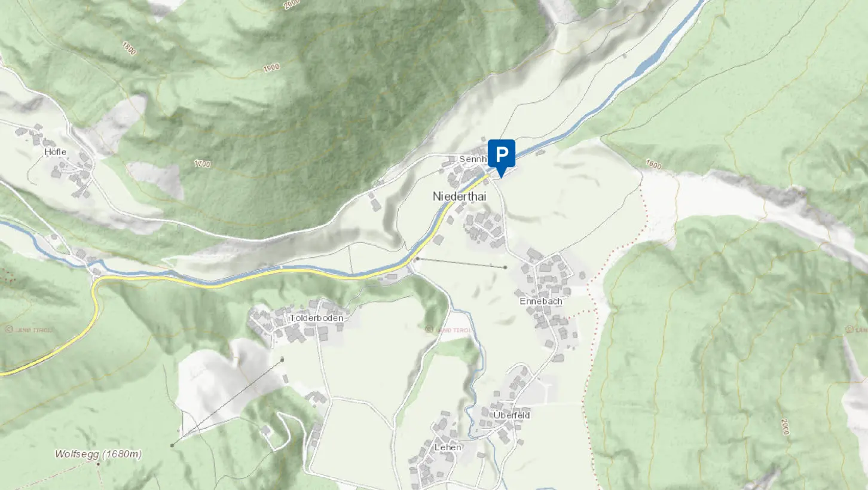Click the lift line endpoint above Ennebach
The width and height of the screenshot is (868, 490).
505,267
